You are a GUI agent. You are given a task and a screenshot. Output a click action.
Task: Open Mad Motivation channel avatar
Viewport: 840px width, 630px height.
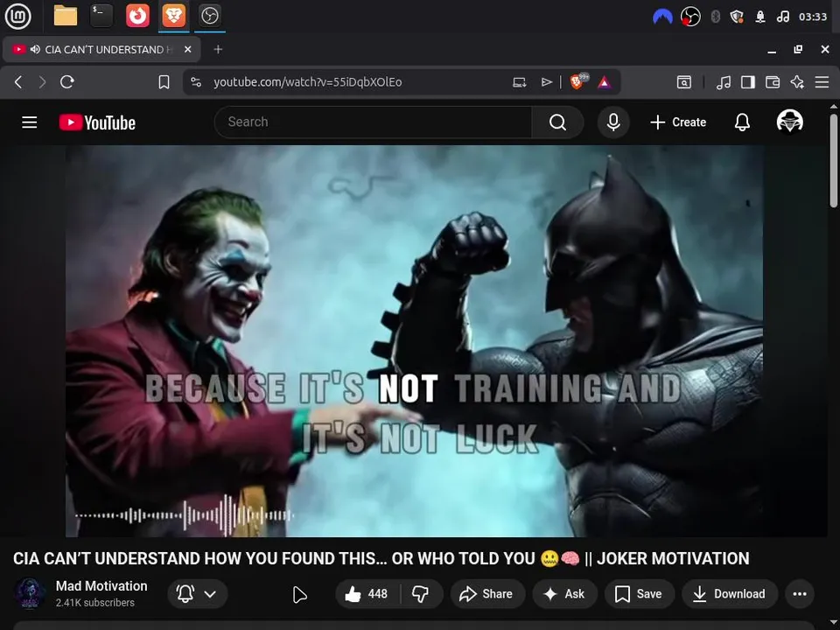pos(30,593)
